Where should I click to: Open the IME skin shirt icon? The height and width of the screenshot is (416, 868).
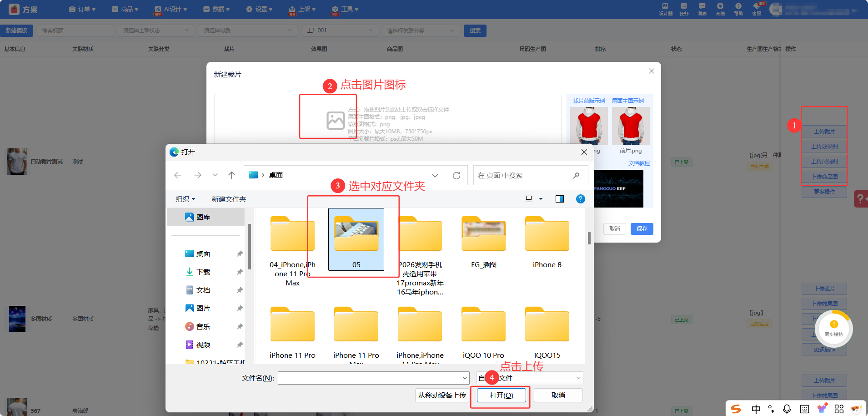tap(822, 409)
